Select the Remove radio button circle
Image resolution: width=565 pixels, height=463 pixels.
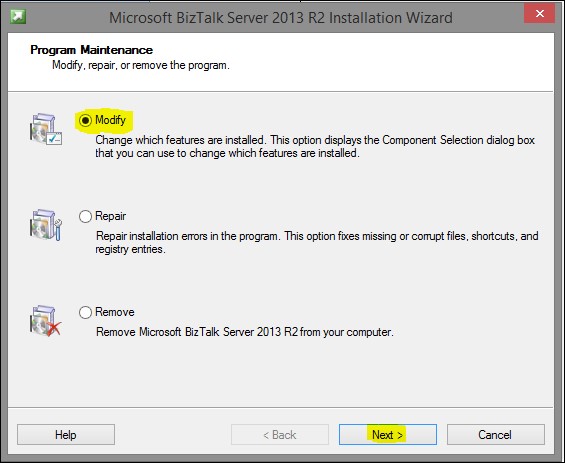point(85,312)
